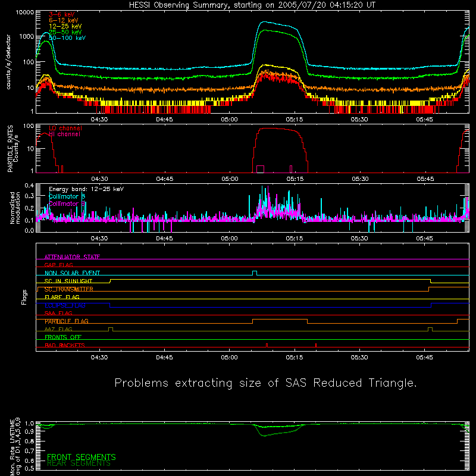Click the cyan Collimator legend entry
Image resolution: width=476 pixels, height=476 pixels.
pyautogui.click(x=67, y=196)
